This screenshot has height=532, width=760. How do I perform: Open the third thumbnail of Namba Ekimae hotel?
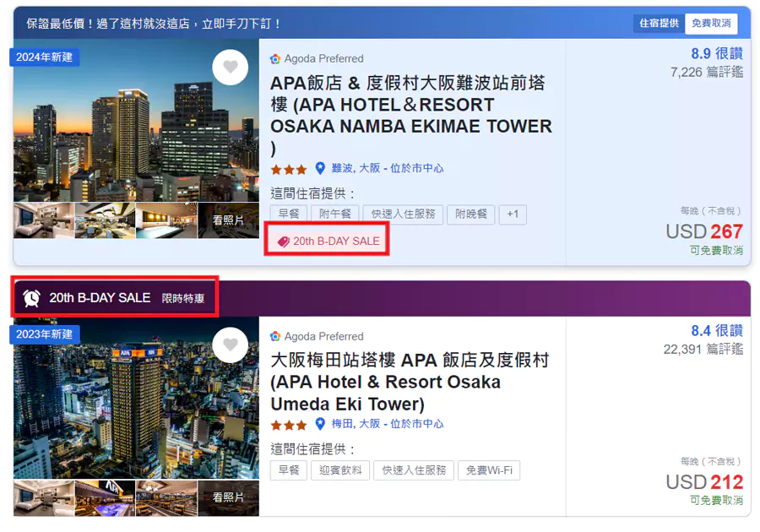pos(166,220)
